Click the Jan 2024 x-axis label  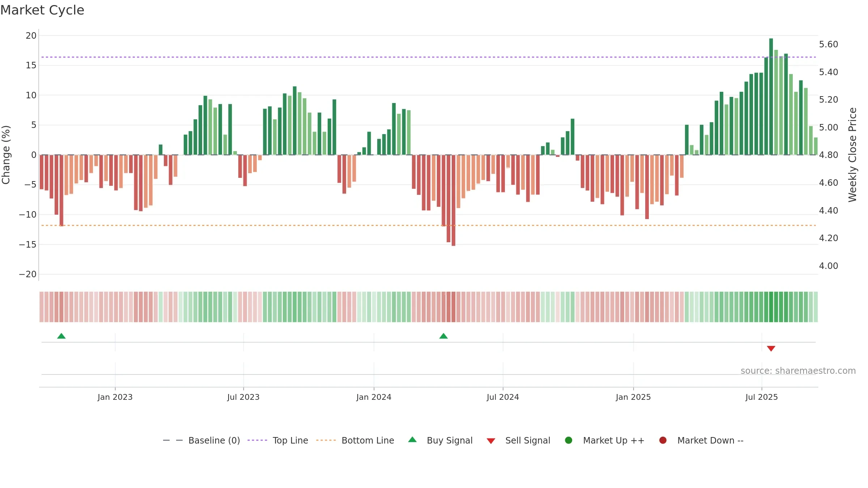pos(374,397)
